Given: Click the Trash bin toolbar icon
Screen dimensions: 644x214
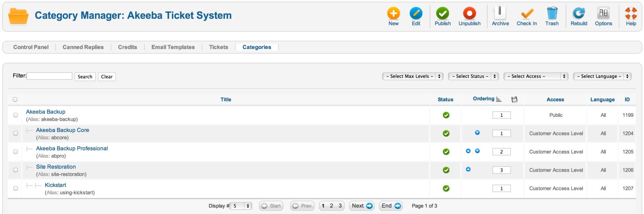Looking at the screenshot, I should [552, 13].
